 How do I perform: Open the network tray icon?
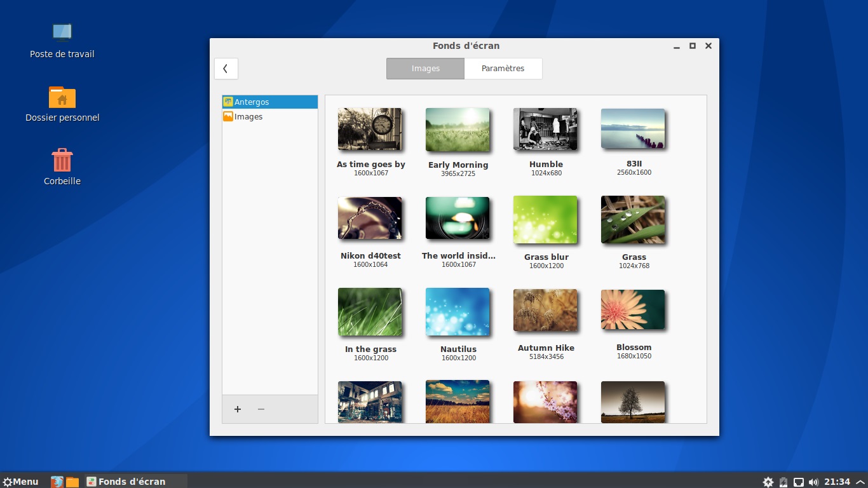[799, 482]
